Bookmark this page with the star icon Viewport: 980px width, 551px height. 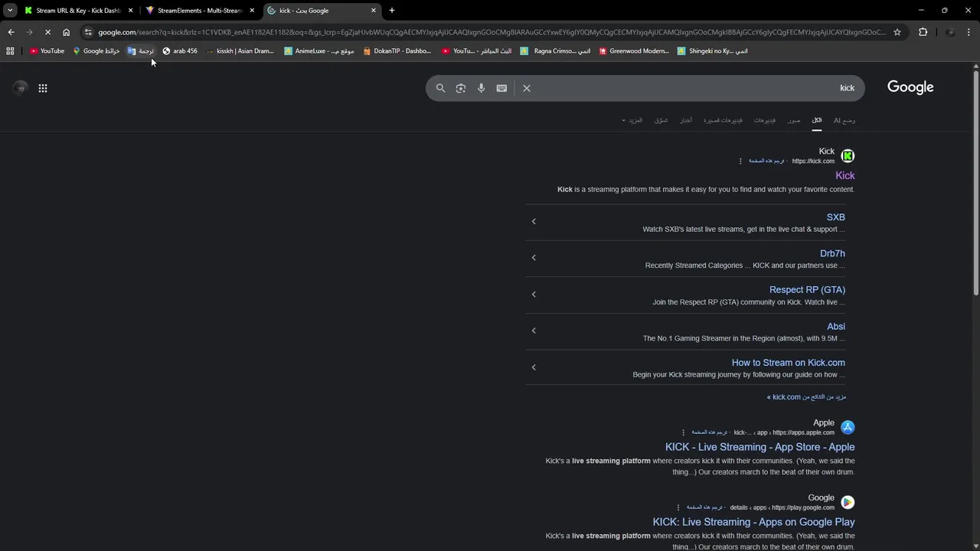(x=897, y=32)
